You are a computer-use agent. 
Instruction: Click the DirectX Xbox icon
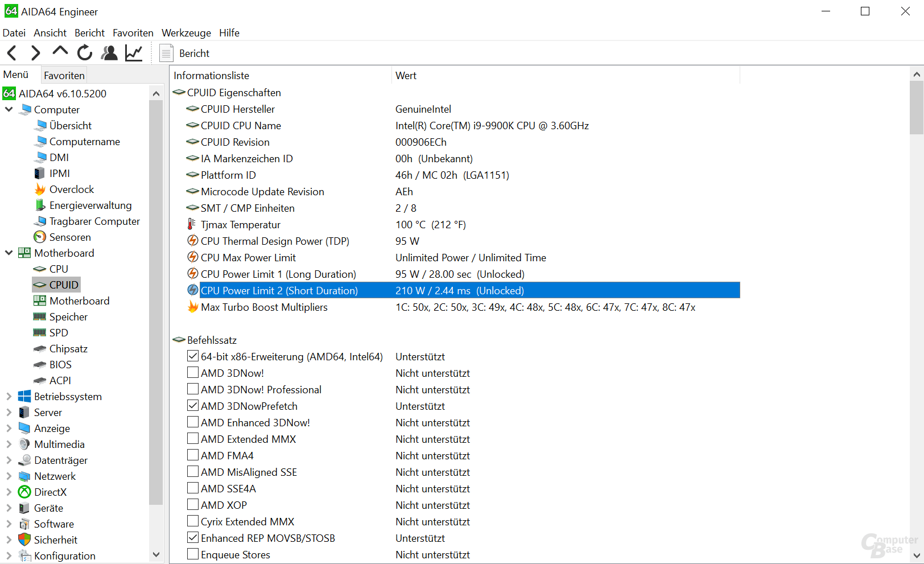(x=24, y=492)
